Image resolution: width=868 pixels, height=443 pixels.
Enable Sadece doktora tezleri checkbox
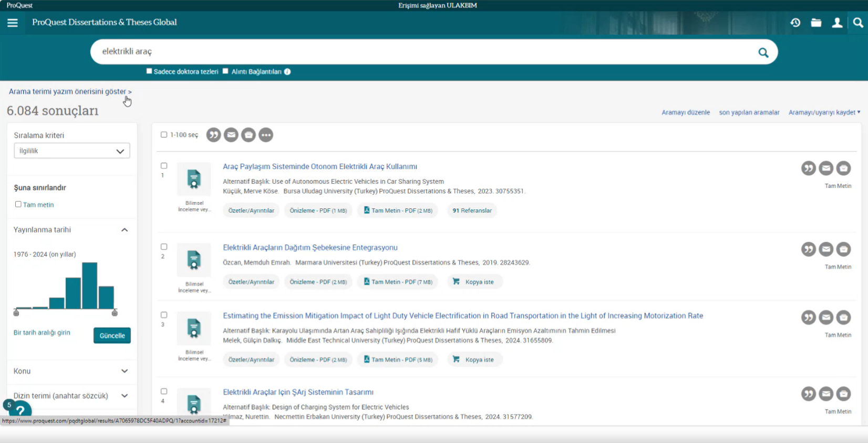click(x=149, y=71)
